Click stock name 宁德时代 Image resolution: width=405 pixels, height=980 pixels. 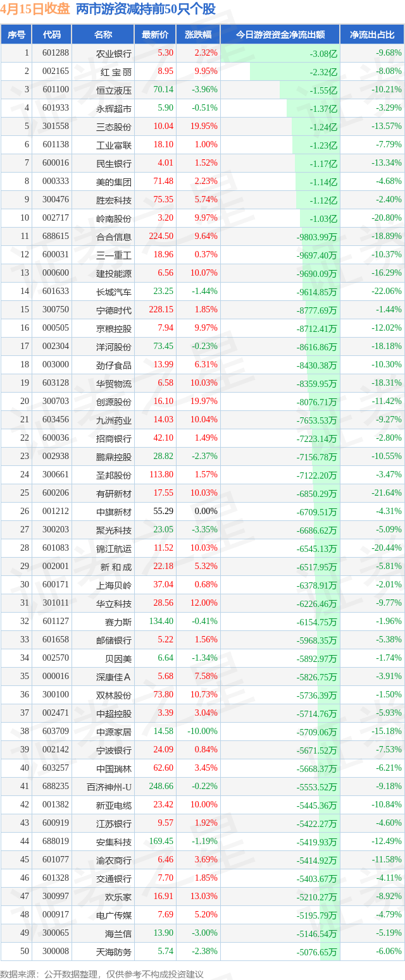tap(114, 310)
